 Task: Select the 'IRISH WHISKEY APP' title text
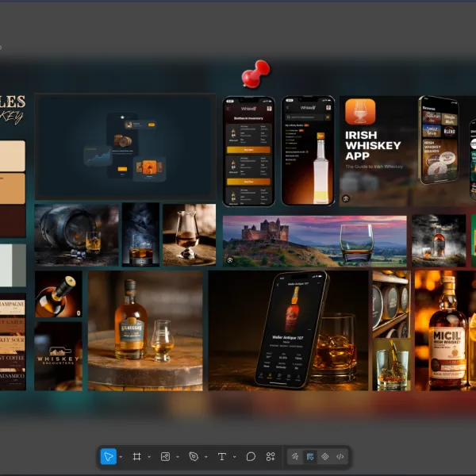point(373,145)
